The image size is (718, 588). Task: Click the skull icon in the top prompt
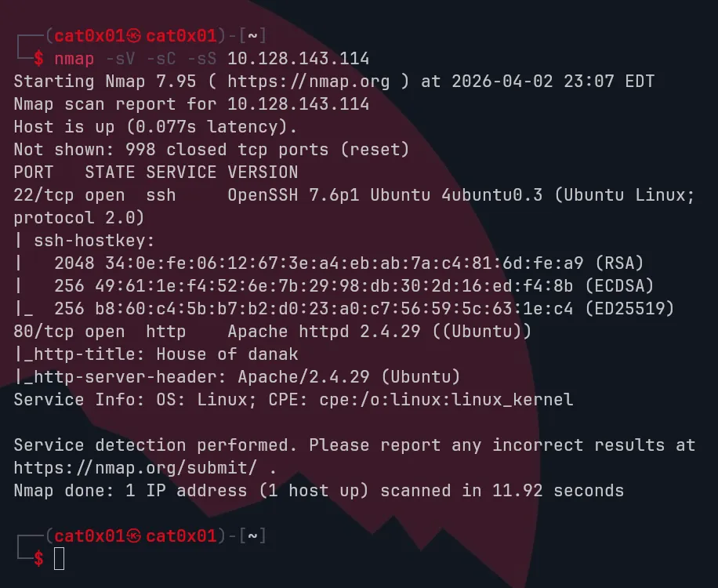pos(135,36)
